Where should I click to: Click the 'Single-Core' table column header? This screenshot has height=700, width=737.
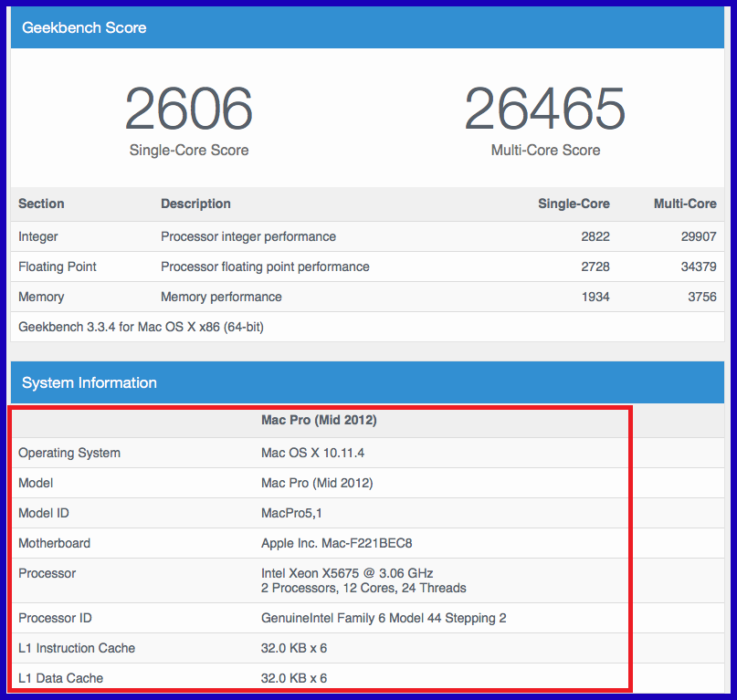(x=574, y=204)
